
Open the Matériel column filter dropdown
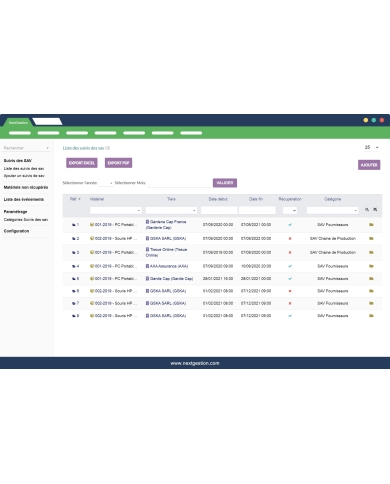[x=116, y=210]
